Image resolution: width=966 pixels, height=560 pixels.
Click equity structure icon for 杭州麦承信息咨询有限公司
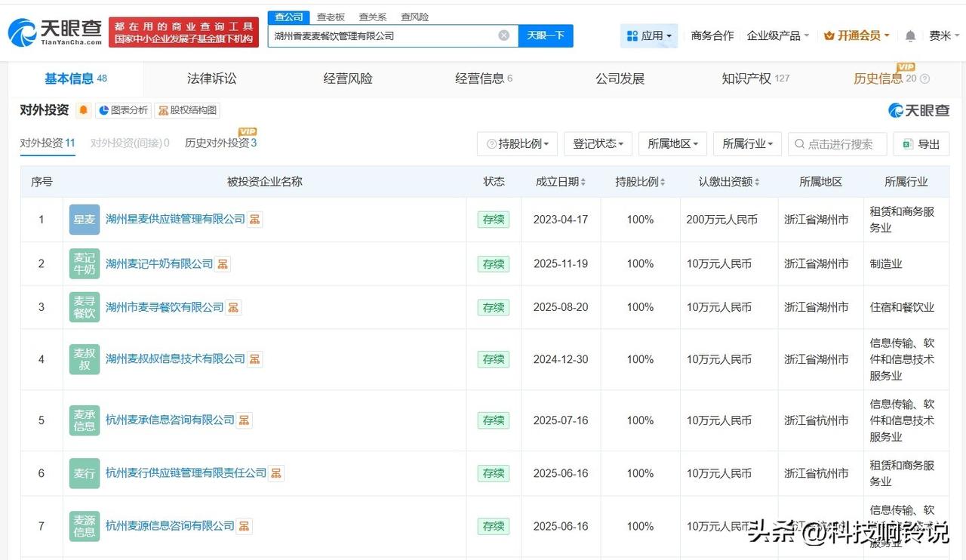tap(244, 420)
